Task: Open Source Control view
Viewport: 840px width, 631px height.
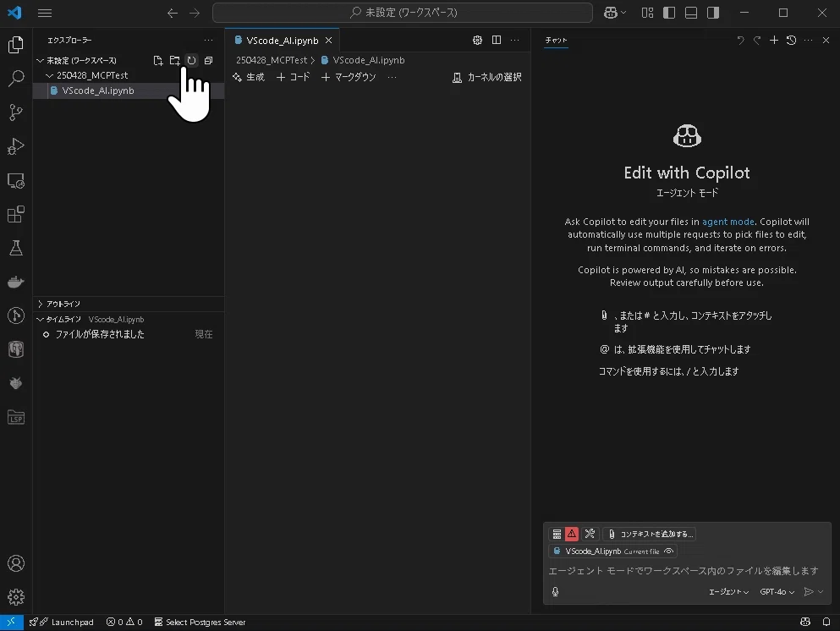Action: [x=16, y=112]
